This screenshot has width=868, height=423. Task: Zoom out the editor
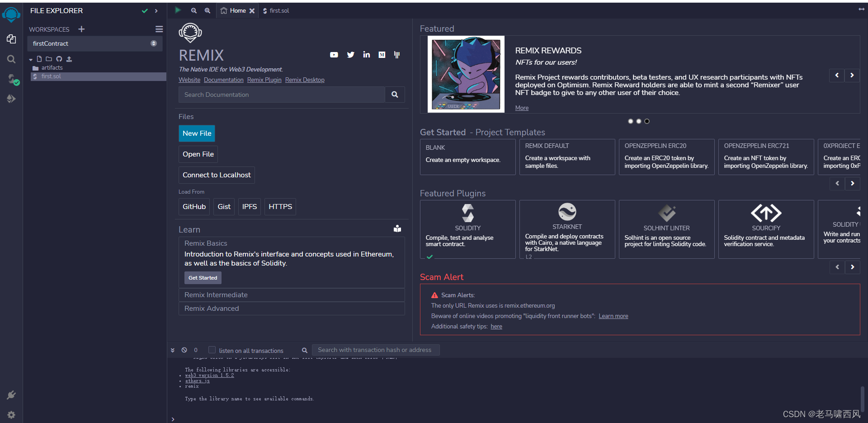click(193, 10)
